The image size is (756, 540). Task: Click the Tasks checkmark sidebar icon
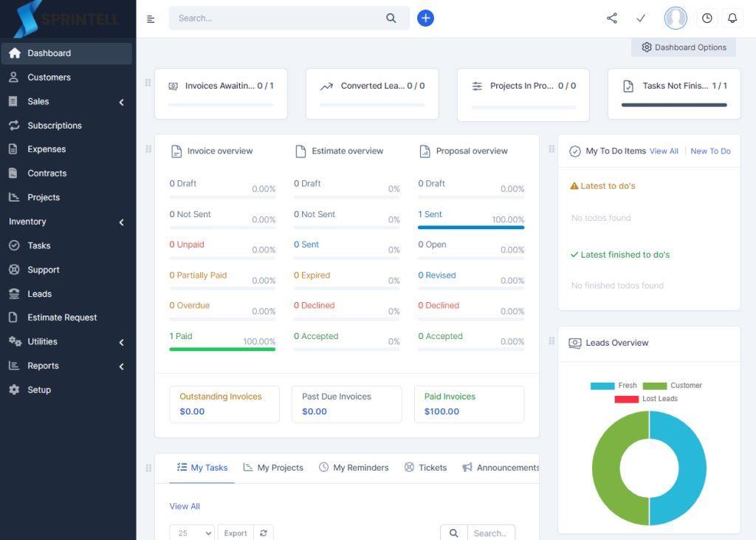coord(14,246)
